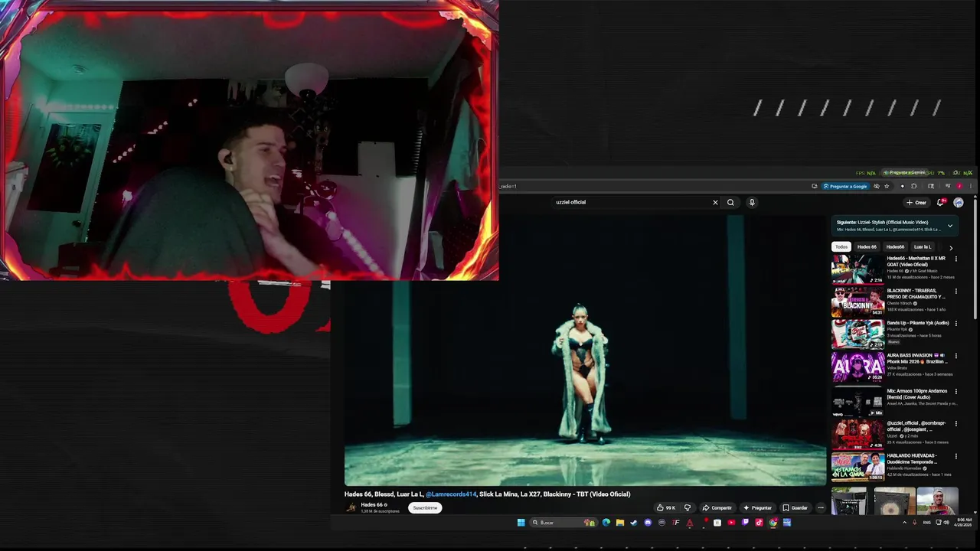This screenshot has width=980, height=551.
Task: Click the Crear button
Action: (916, 202)
